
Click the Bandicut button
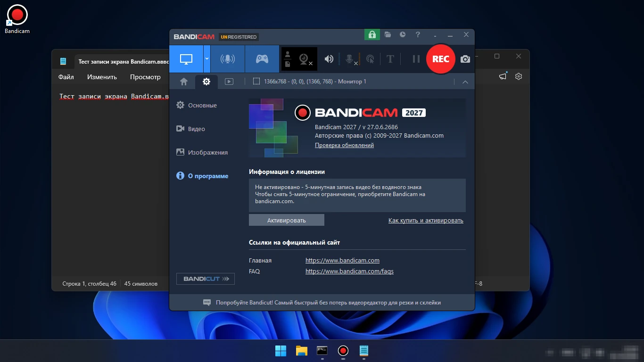206,279
